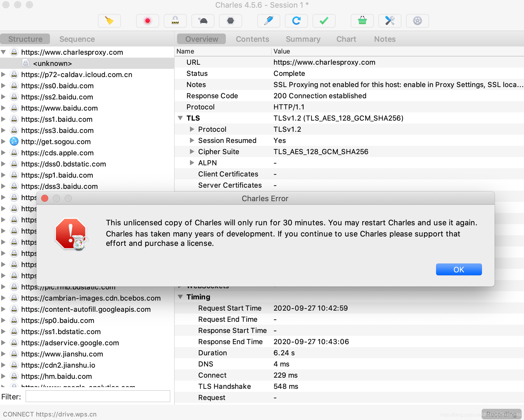524x420 pixels.
Task: Open the Summary tab
Action: point(303,39)
